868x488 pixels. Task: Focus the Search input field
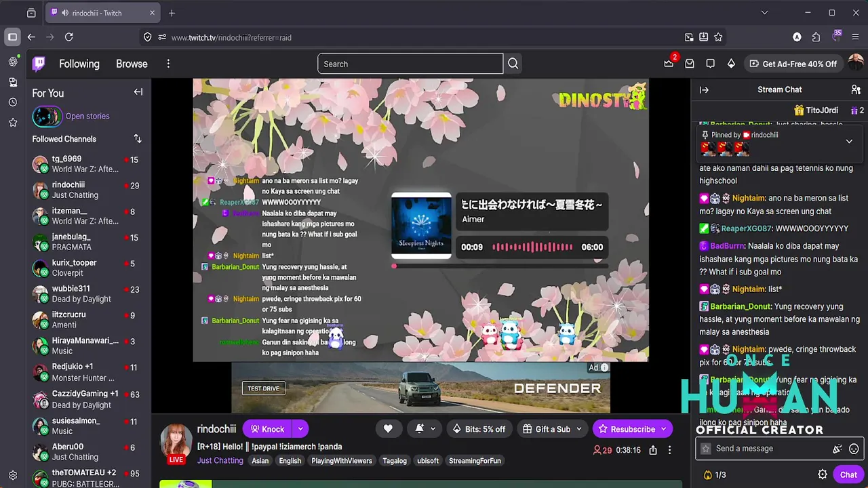410,64
